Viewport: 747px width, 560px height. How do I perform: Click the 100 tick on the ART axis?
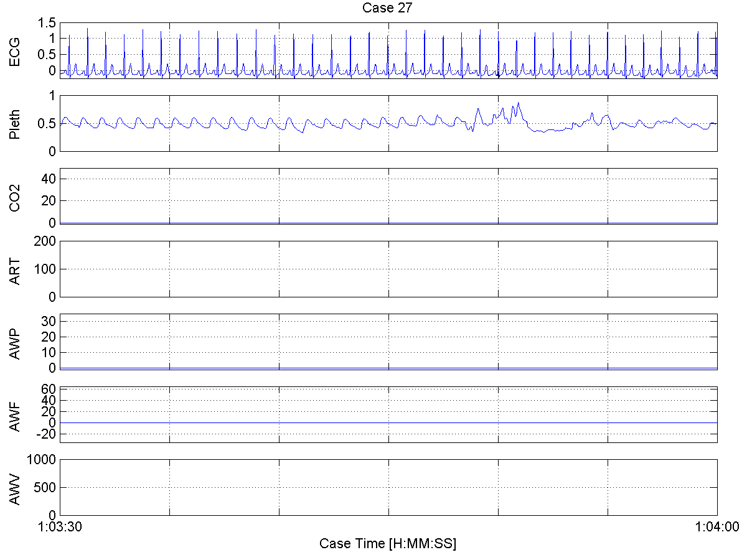point(46,269)
